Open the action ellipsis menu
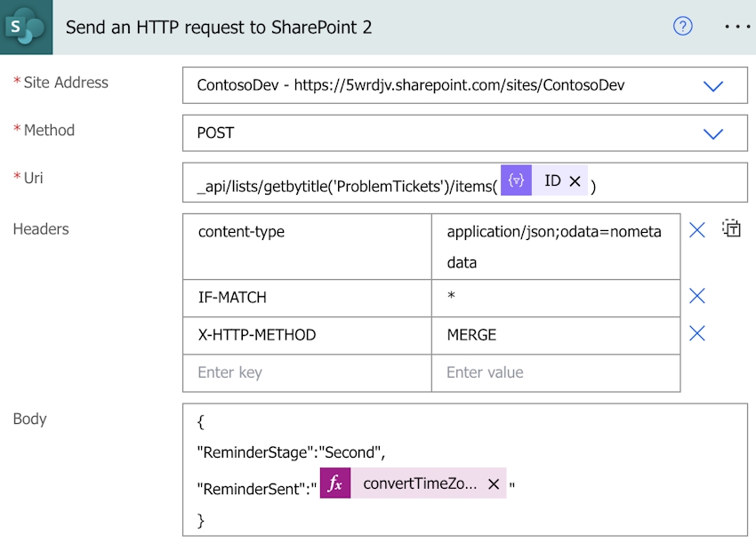The image size is (756, 543). (x=737, y=27)
